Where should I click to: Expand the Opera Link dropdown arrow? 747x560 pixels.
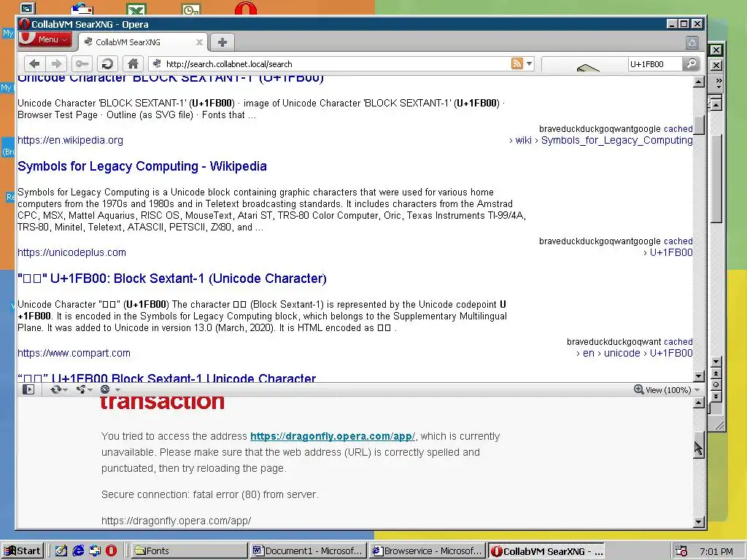point(65,390)
